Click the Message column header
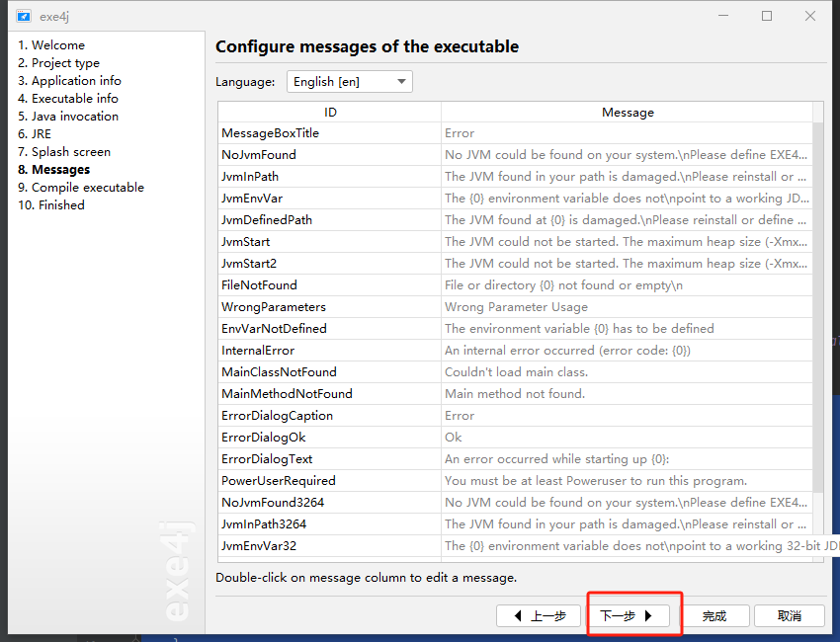The height and width of the screenshot is (642, 840). click(x=627, y=112)
